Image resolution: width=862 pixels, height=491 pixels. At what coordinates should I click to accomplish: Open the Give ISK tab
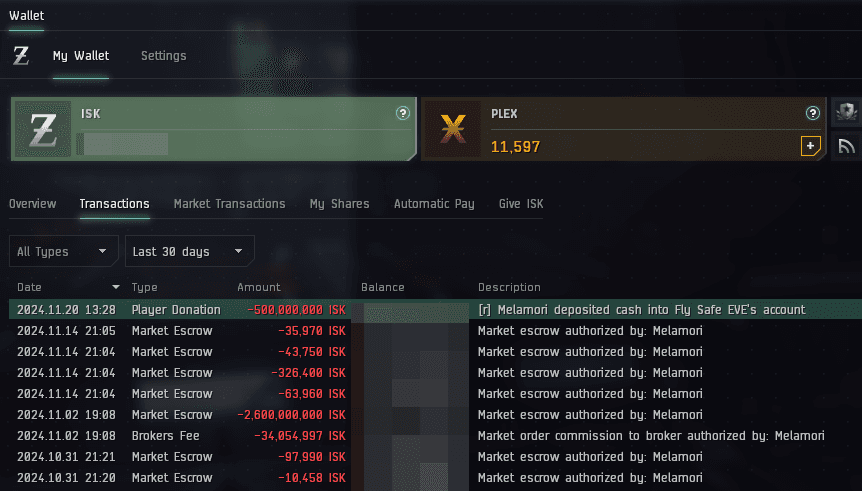pyautogui.click(x=521, y=204)
